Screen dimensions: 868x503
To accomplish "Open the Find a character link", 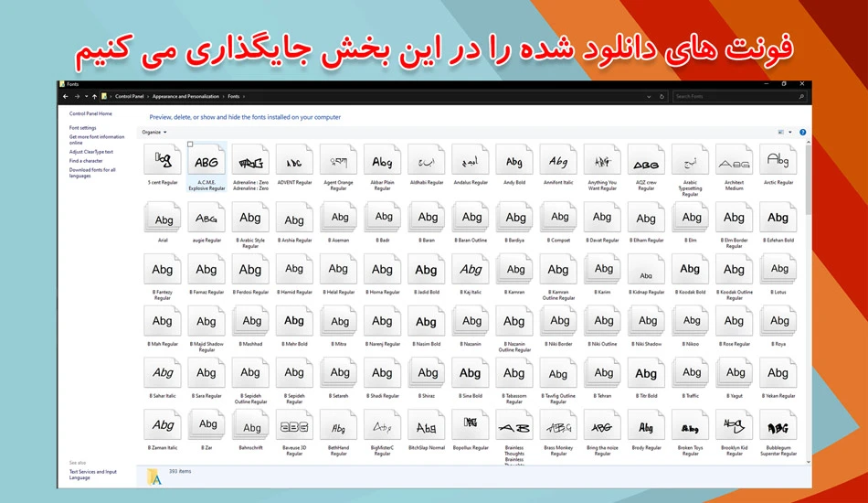I will pyautogui.click(x=86, y=161).
